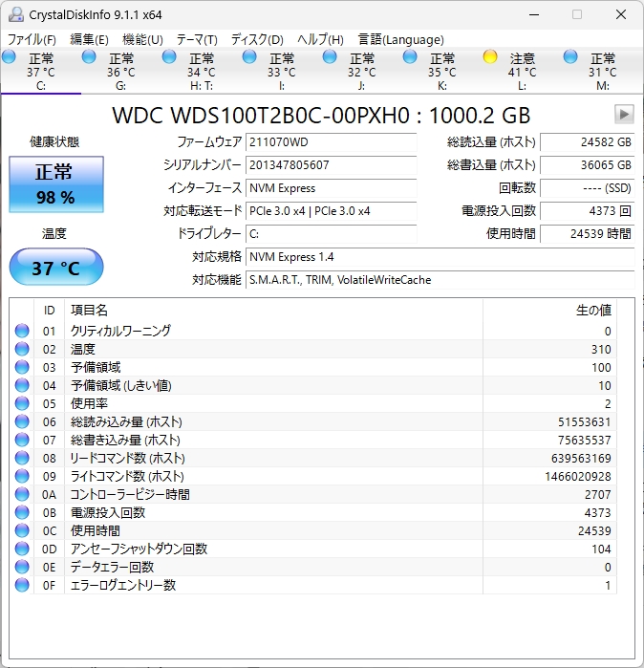Screen dimensions: 644x668
Task: Click features field S.M.A.R.T., TRIM, VolatileWriteCache
Action: [440, 280]
